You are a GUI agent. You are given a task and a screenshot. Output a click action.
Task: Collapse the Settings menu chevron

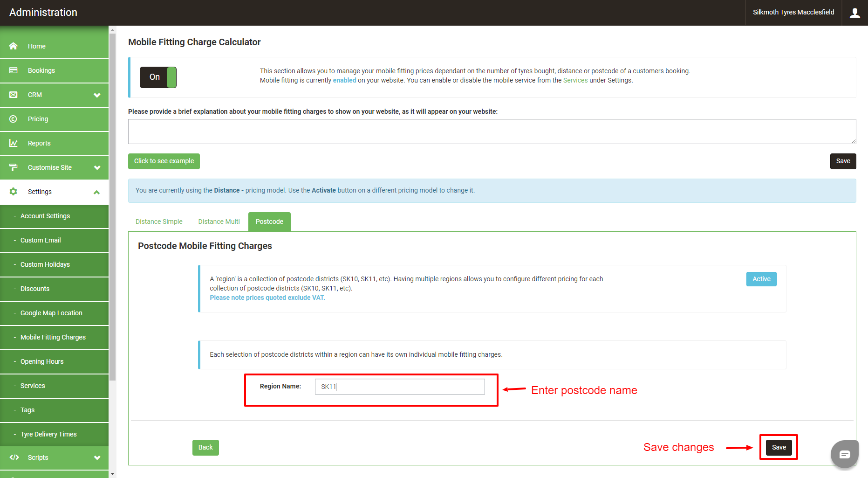pyautogui.click(x=97, y=192)
